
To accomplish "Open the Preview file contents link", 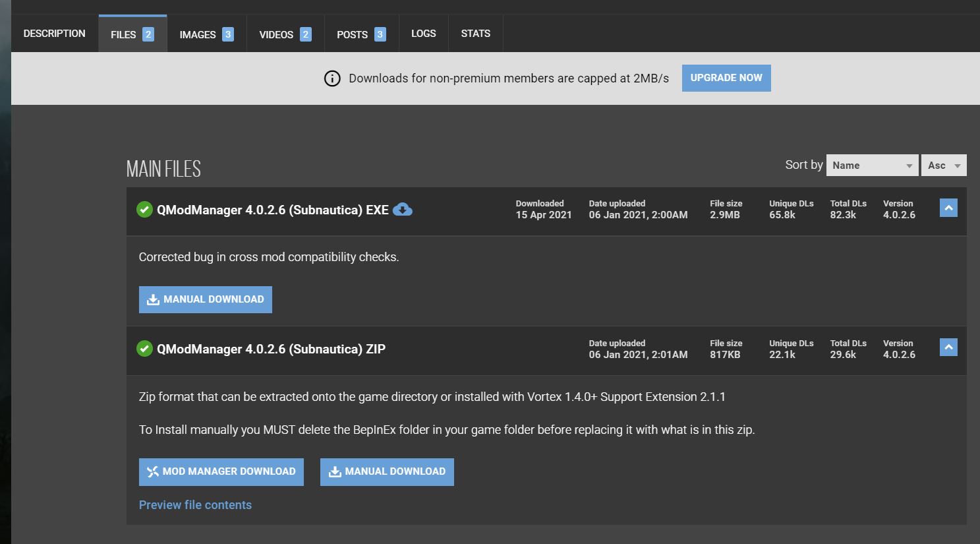I will pos(195,505).
